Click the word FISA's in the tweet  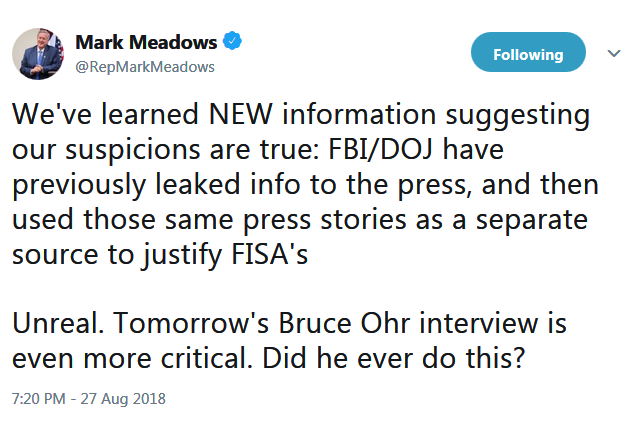pyautogui.click(x=267, y=255)
